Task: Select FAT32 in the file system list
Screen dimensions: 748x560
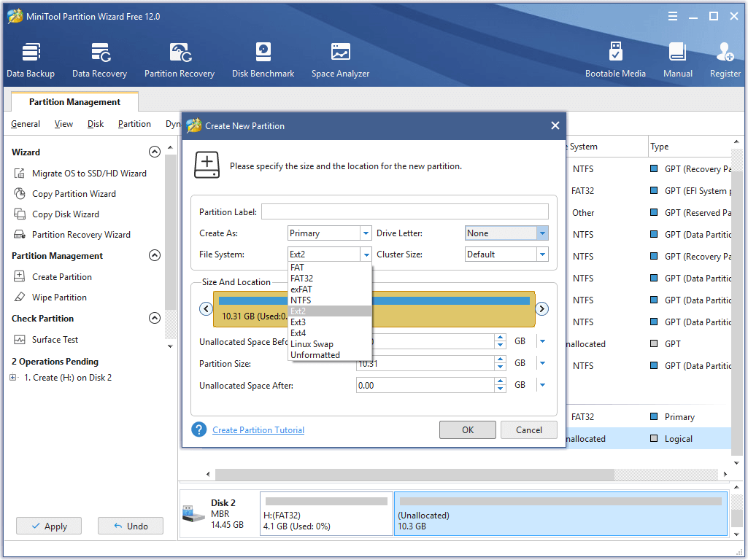Action: (x=330, y=279)
